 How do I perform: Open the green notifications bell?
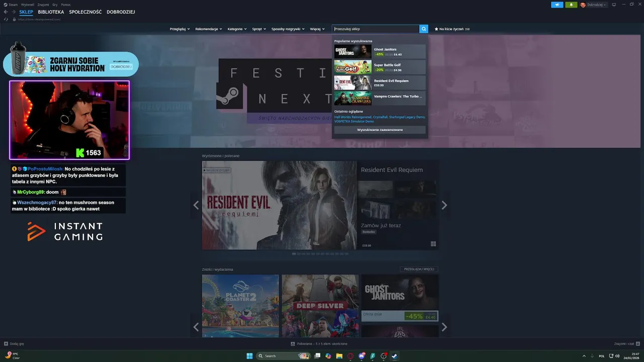571,5
